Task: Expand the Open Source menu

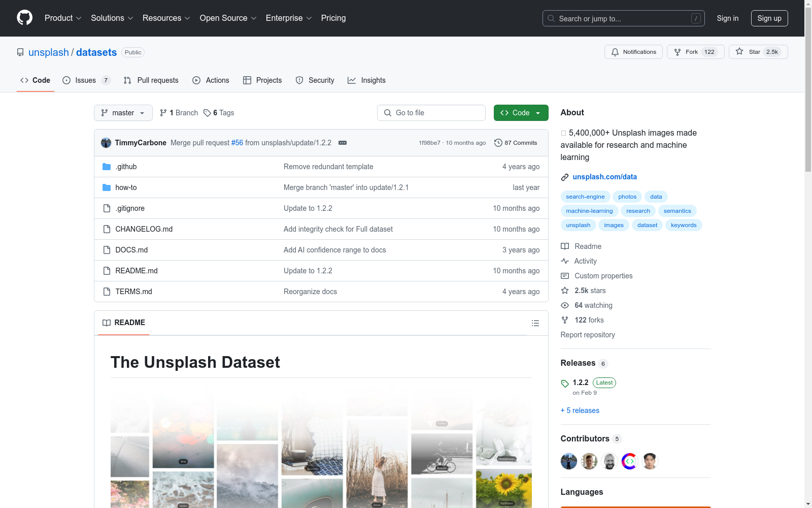Action: coord(228,18)
